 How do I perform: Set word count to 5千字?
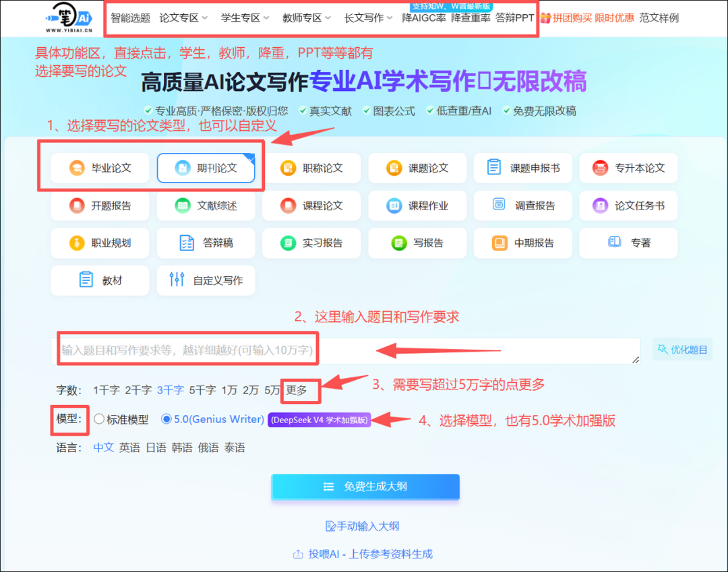tap(202, 390)
